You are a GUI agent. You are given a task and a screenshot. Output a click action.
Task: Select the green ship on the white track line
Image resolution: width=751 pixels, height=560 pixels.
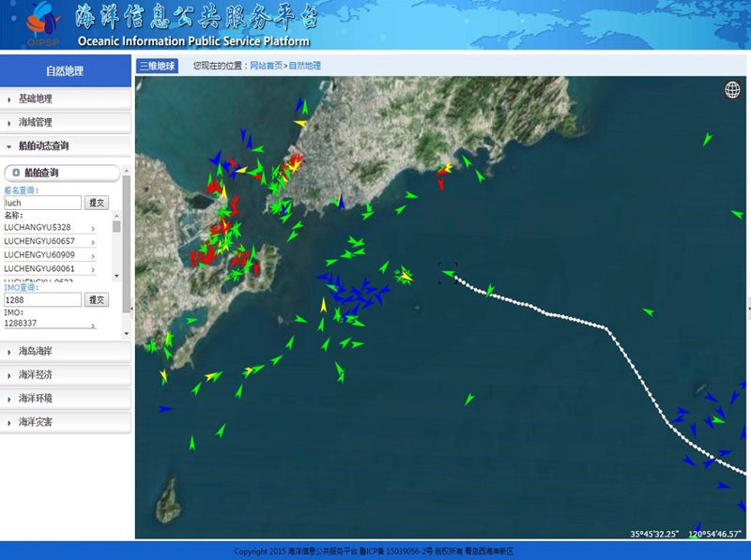coord(489,290)
